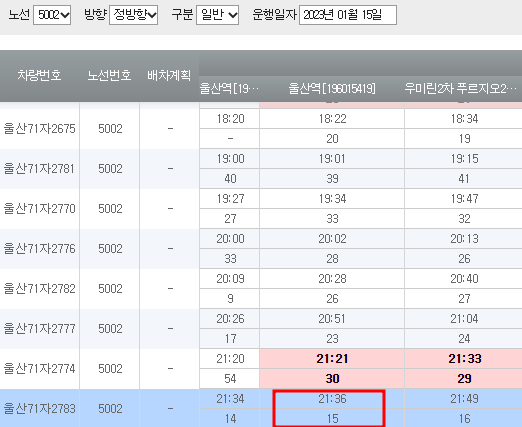Click the 울산역[196015419] stop column header
This screenshot has width=522, height=427.
(x=332, y=89)
